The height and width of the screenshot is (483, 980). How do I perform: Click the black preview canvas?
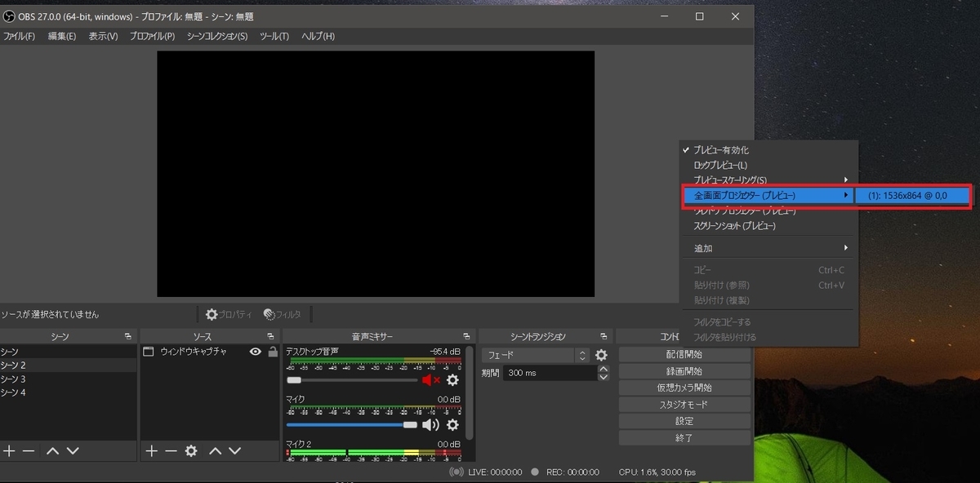pos(376,174)
